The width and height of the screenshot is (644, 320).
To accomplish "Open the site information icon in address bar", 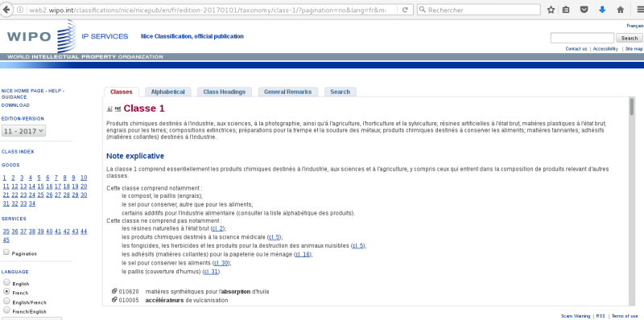I will click(x=19, y=10).
